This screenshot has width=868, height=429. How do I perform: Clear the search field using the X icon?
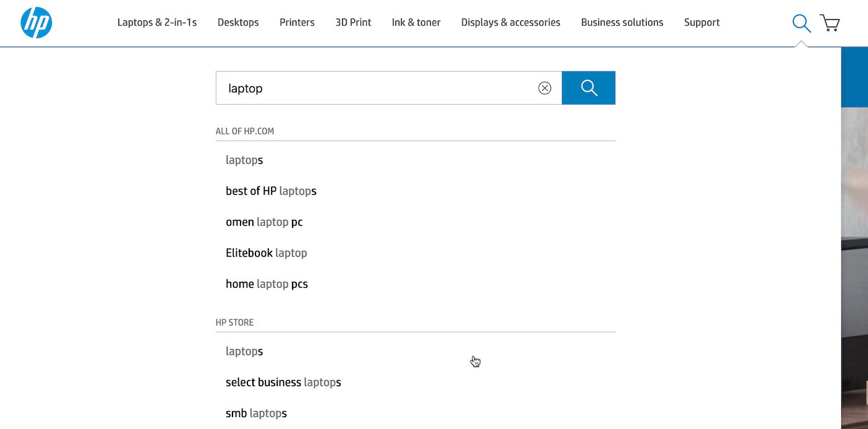(x=544, y=88)
